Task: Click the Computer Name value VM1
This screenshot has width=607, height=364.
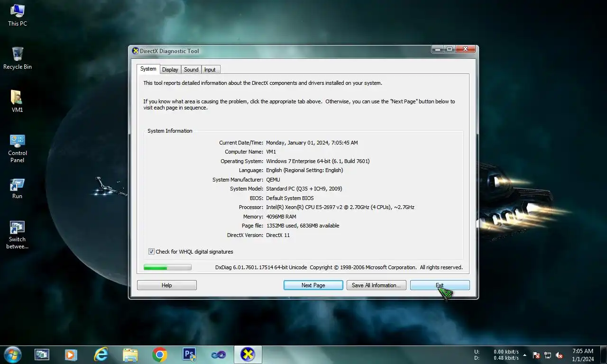Action: [271, 152]
